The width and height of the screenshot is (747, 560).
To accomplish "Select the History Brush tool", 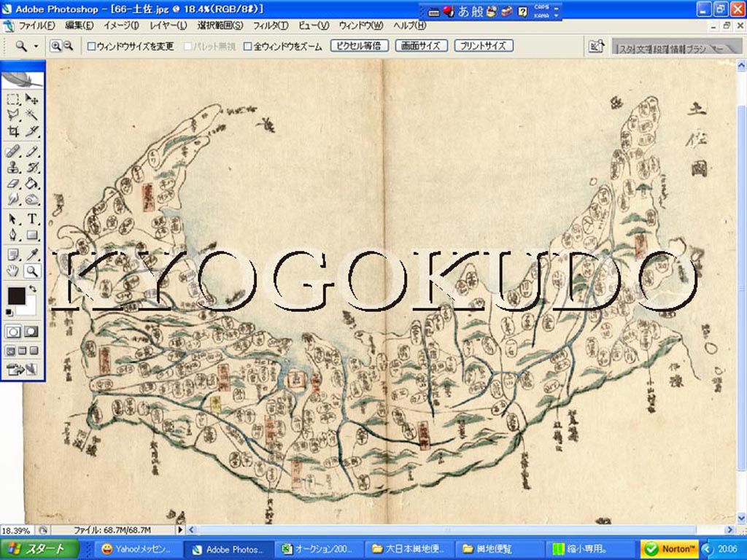I will coord(31,168).
